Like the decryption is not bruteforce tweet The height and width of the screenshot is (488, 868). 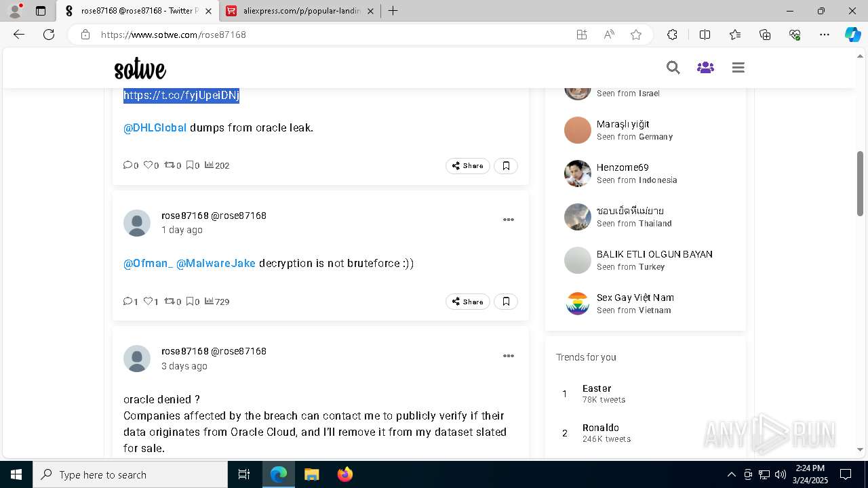tap(148, 301)
